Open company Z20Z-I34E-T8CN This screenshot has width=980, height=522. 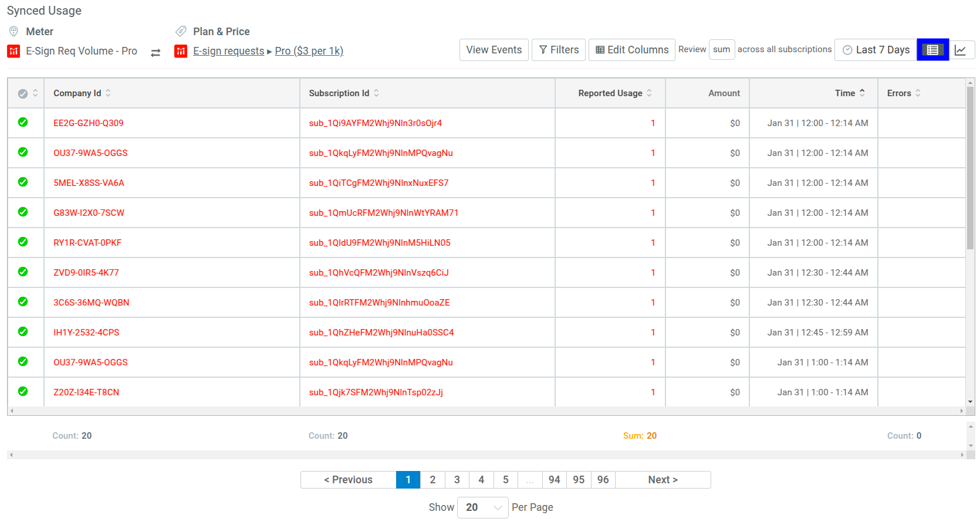point(86,392)
